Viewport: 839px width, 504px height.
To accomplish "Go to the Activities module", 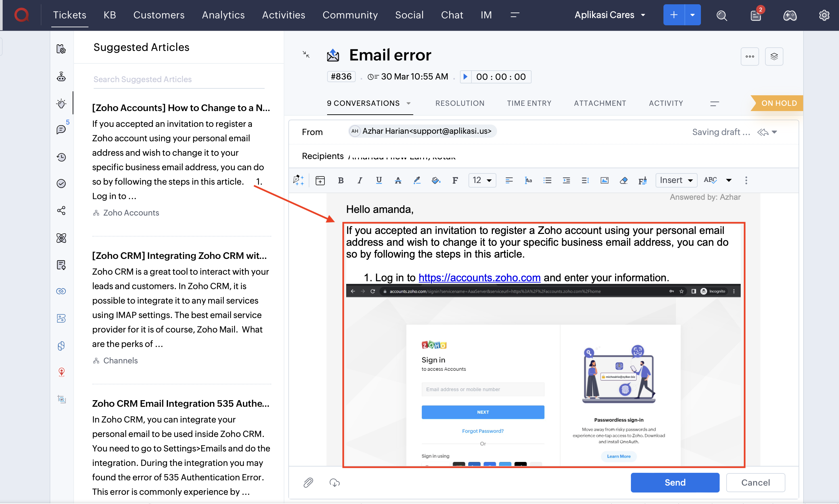I will tap(283, 15).
